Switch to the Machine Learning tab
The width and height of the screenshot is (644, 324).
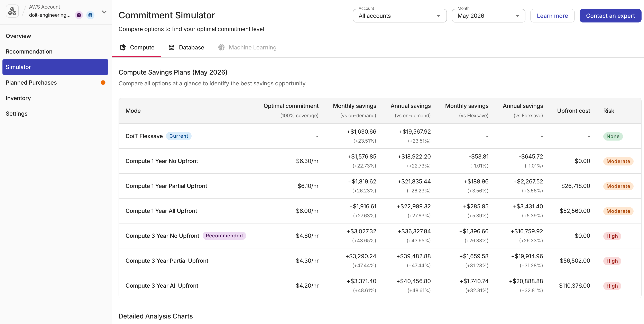[x=247, y=47]
